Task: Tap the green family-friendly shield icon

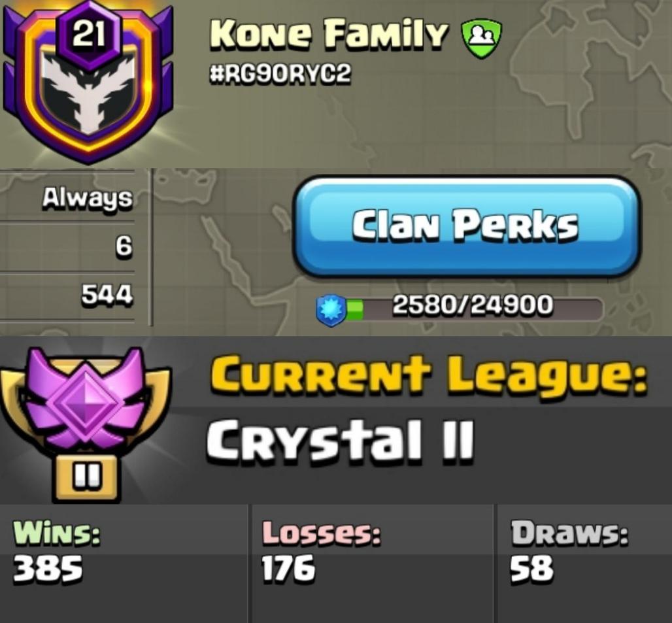Action: coord(481,41)
